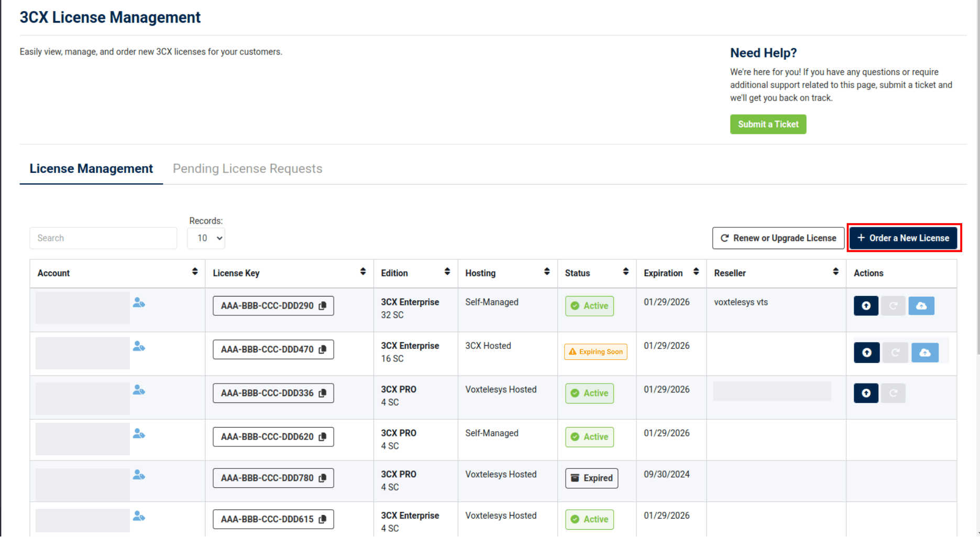
Task: Click Active status badge for DDD336
Action: [589, 393]
